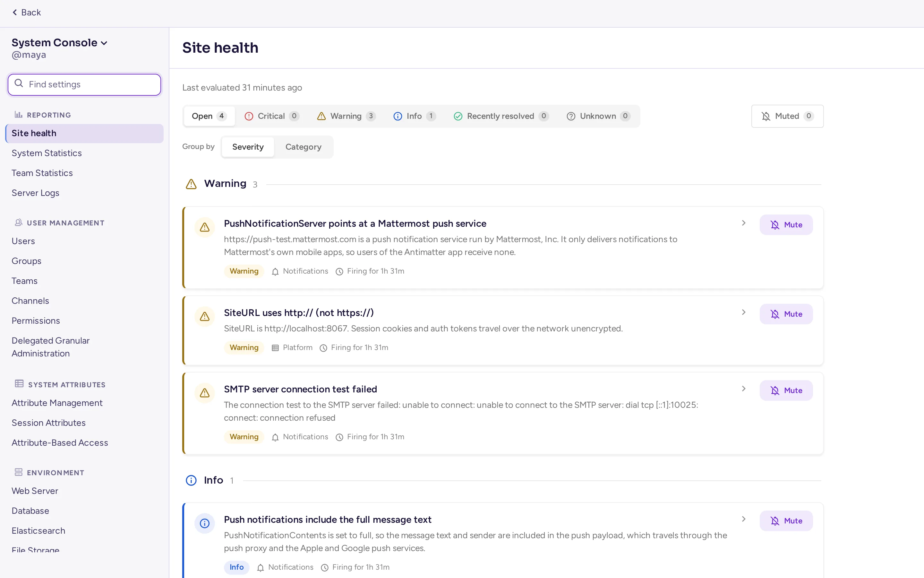Focus the Find settings search field
This screenshot has width=924, height=578.
click(84, 84)
